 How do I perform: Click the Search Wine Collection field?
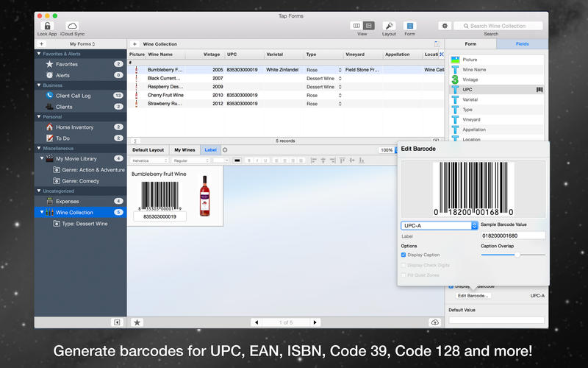tap(502, 26)
